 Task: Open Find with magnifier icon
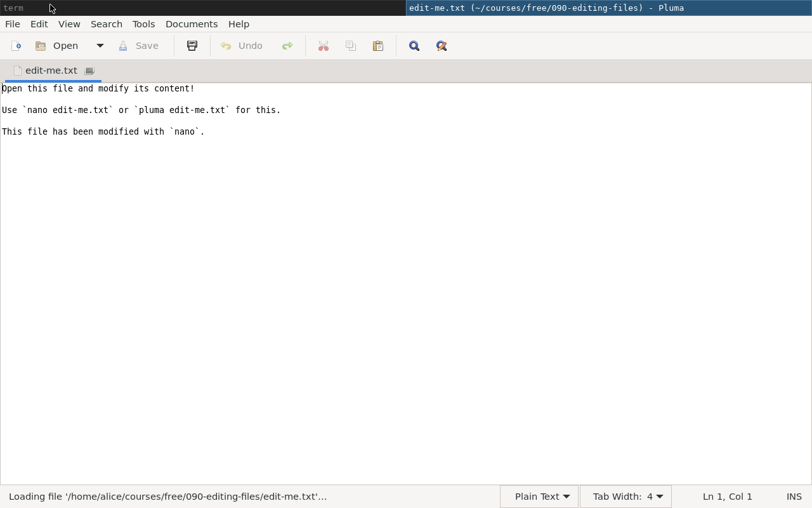(x=414, y=46)
